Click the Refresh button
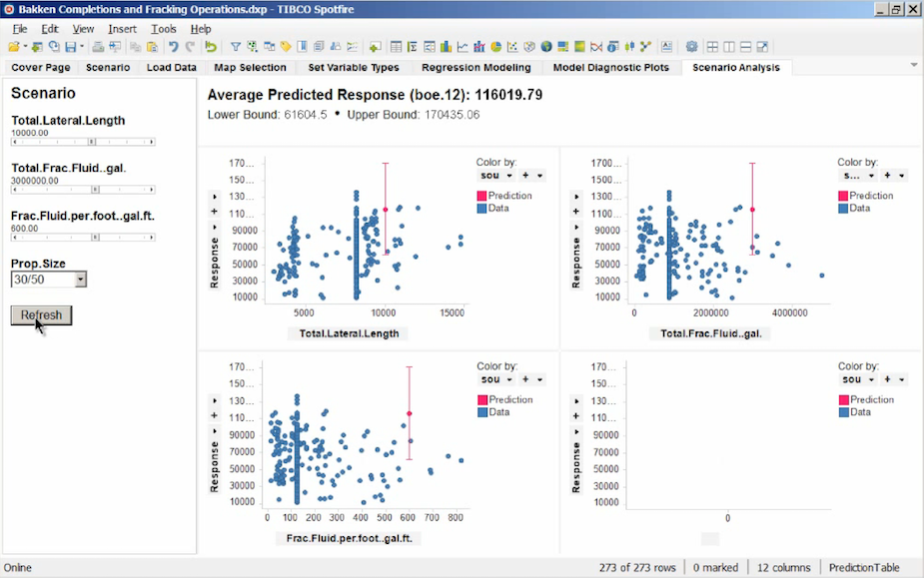Viewport: 924px width, 578px height. 41,315
